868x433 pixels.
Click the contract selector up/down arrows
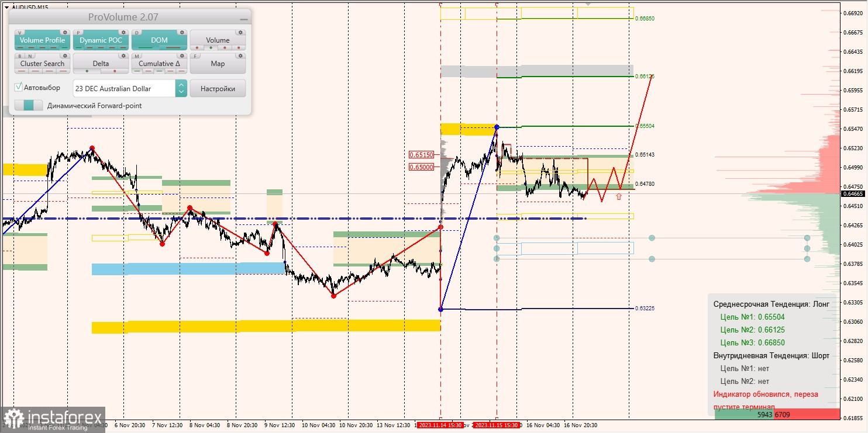coord(181,89)
